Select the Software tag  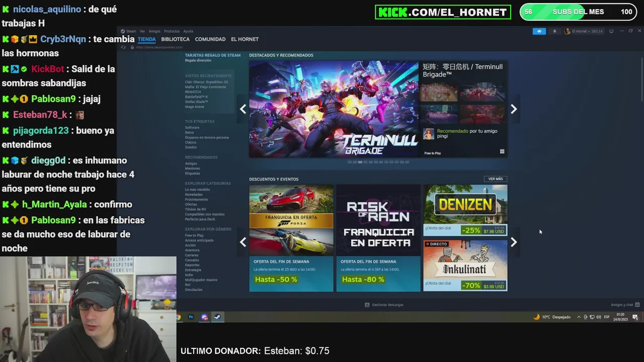(192, 128)
